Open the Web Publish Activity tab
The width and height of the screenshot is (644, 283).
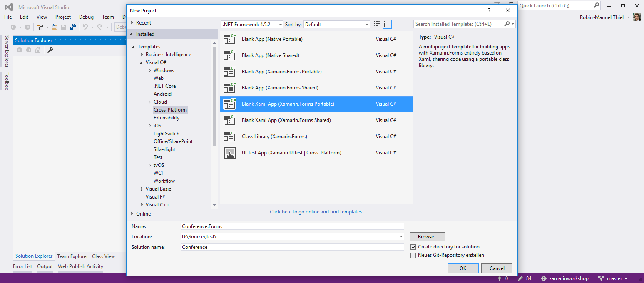coord(80,266)
